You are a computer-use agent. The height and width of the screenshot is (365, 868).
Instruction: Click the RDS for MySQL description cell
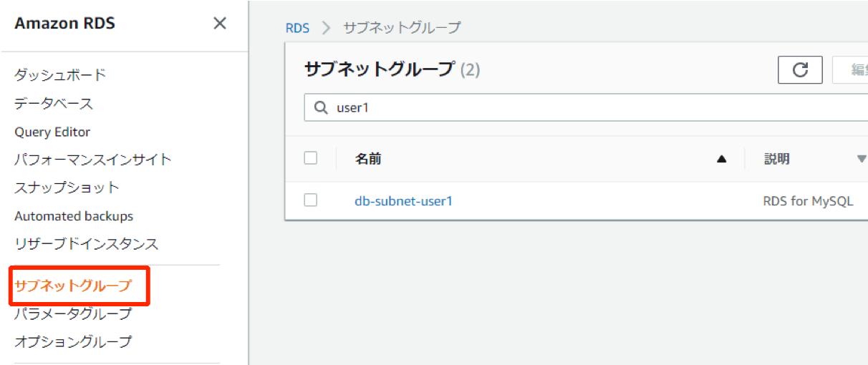(809, 201)
